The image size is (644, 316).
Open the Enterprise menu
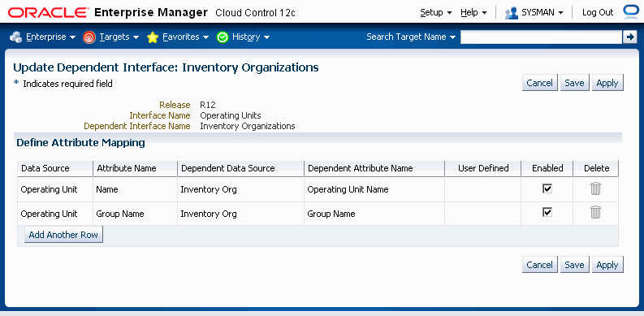click(x=50, y=37)
